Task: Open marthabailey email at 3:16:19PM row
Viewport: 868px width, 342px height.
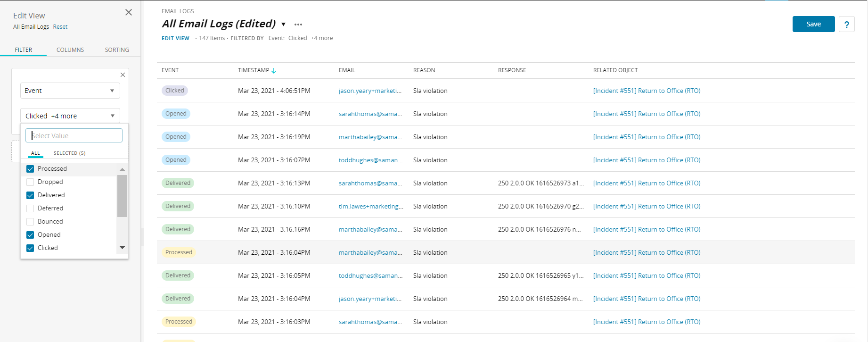Action: point(370,137)
